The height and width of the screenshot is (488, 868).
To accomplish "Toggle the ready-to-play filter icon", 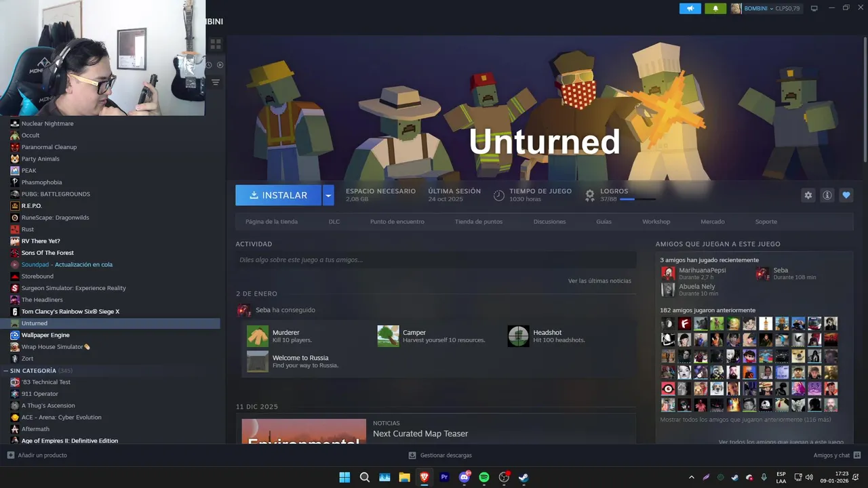I will [220, 65].
